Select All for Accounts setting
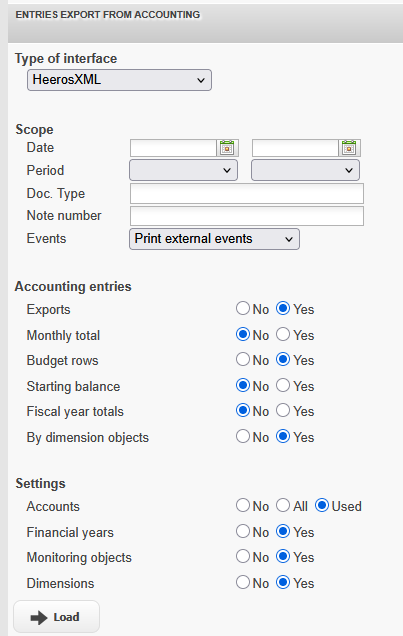This screenshot has height=636, width=403. click(283, 505)
